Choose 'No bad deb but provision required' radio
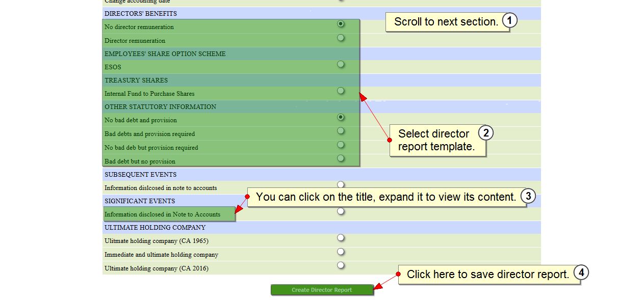The width and height of the screenshot is (644, 300). [341, 145]
